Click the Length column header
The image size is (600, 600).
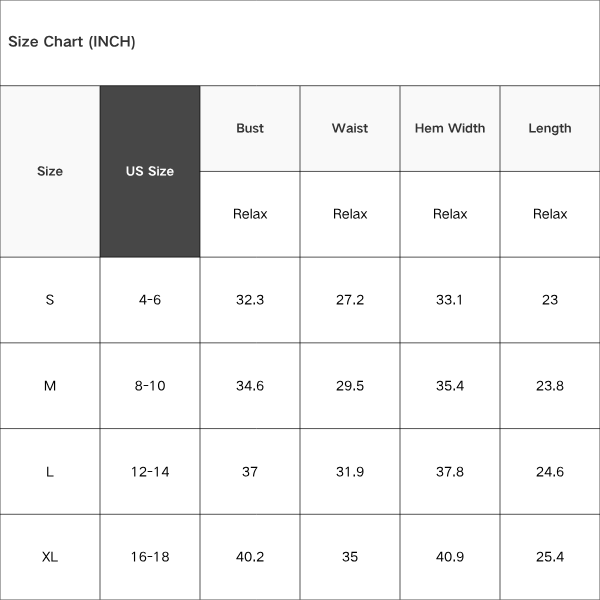tap(550, 128)
